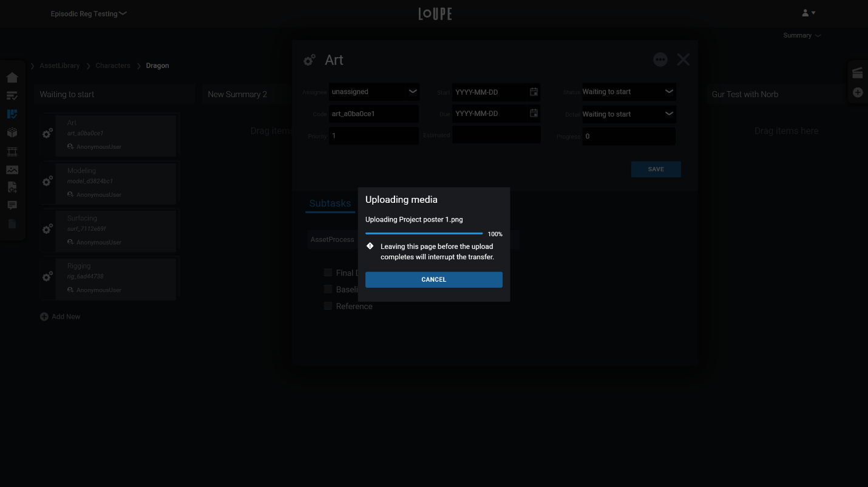868x487 pixels.
Task: Click the model_d3824bc1 code text
Action: point(90,181)
